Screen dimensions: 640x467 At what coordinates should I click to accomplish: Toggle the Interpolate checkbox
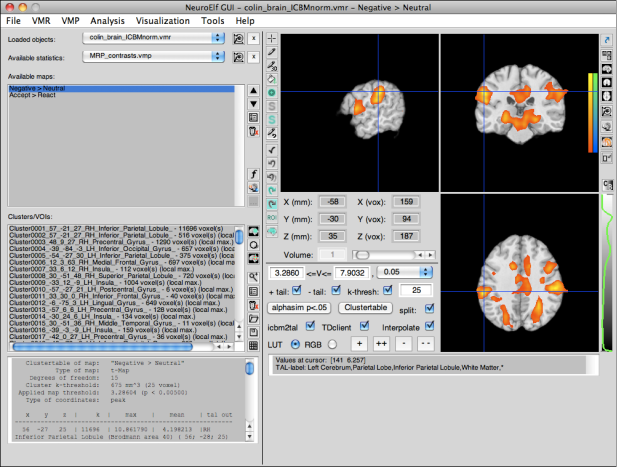[429, 326]
